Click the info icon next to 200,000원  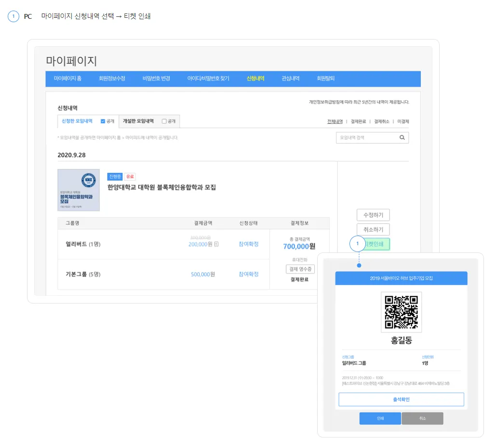216,244
